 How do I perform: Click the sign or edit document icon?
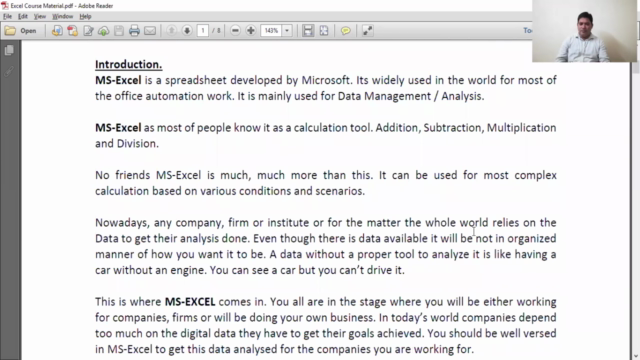point(88,31)
